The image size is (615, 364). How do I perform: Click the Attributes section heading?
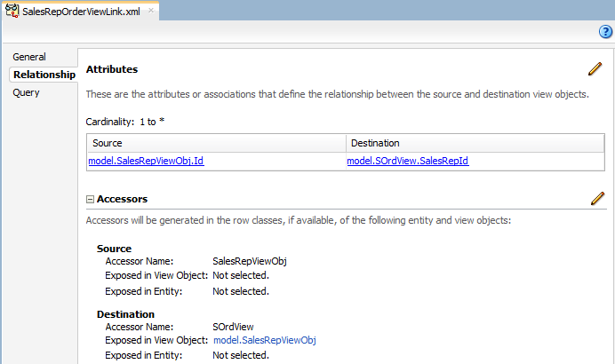click(111, 69)
